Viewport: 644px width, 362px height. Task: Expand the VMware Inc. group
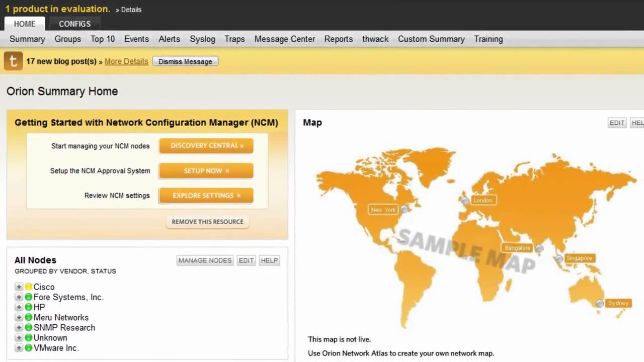tap(19, 348)
